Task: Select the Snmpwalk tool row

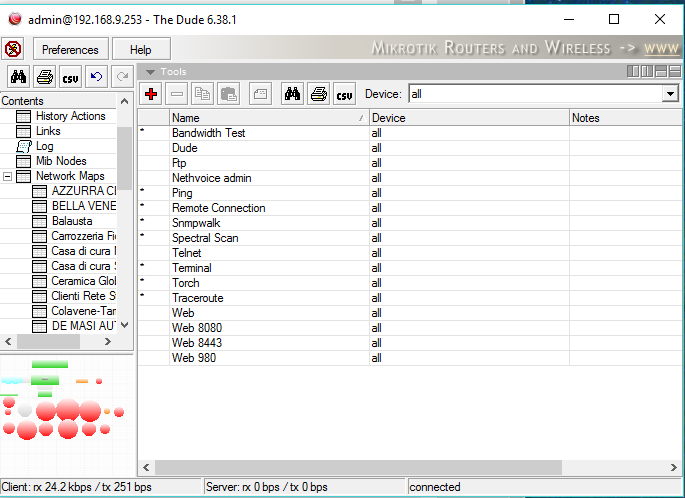Action: [x=410, y=223]
